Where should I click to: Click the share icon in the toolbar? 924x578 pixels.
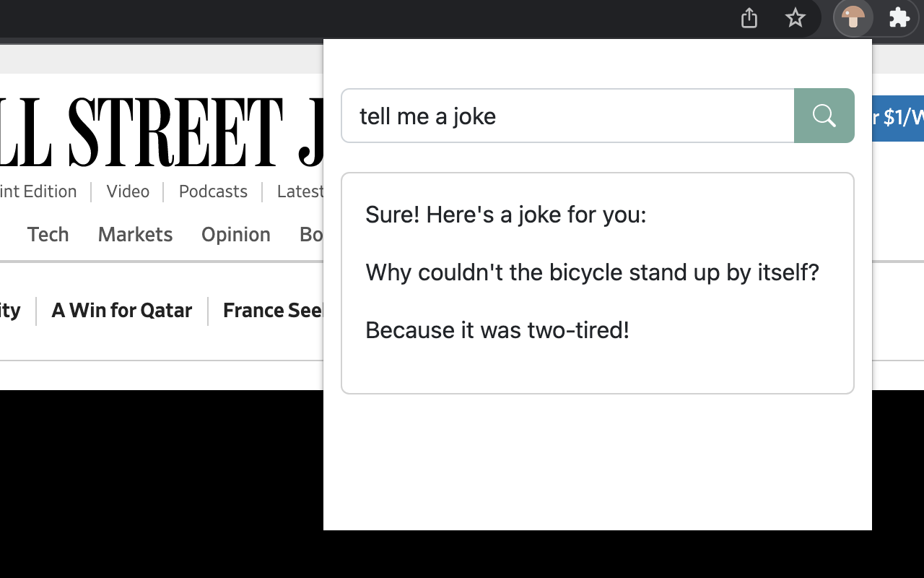pyautogui.click(x=749, y=18)
